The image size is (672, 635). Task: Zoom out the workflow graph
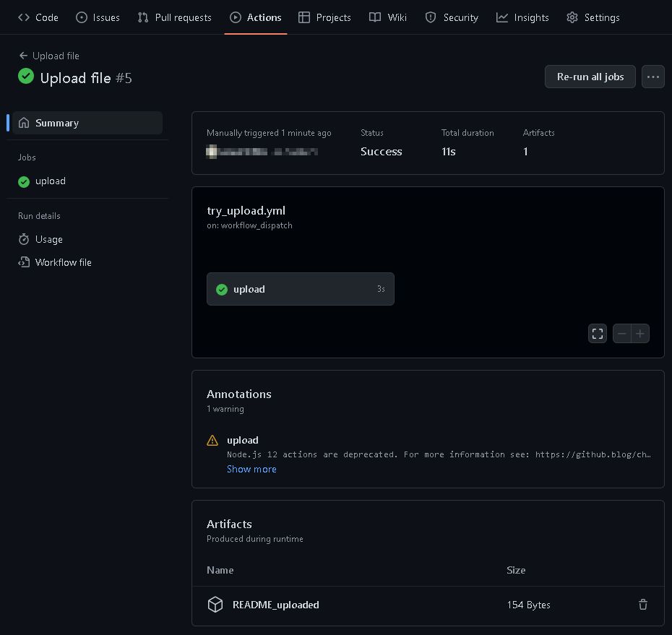622,333
